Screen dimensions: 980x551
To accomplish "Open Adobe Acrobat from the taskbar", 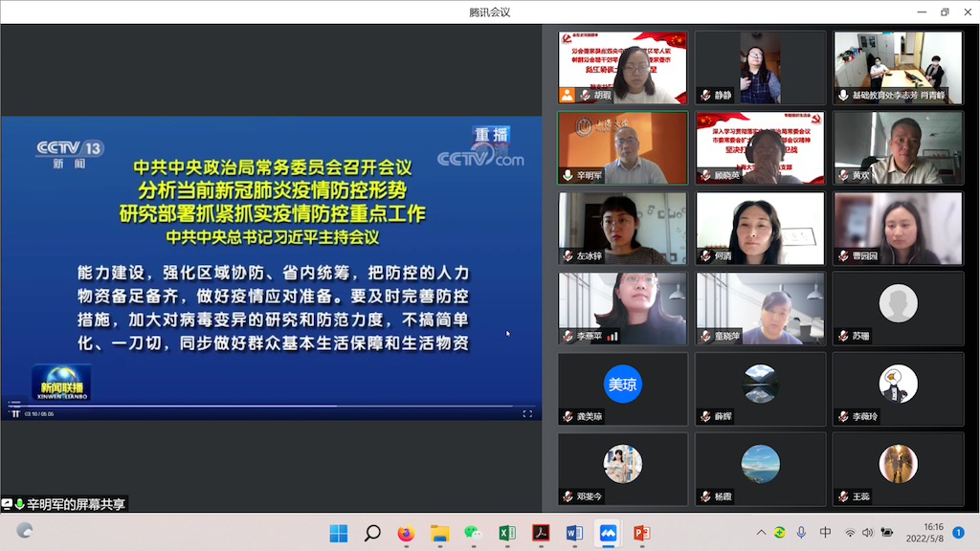I will [541, 533].
